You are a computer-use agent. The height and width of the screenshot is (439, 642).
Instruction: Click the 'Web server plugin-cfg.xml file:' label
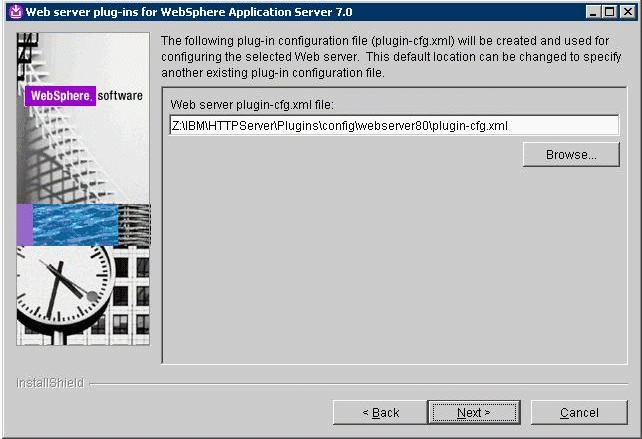pos(252,105)
